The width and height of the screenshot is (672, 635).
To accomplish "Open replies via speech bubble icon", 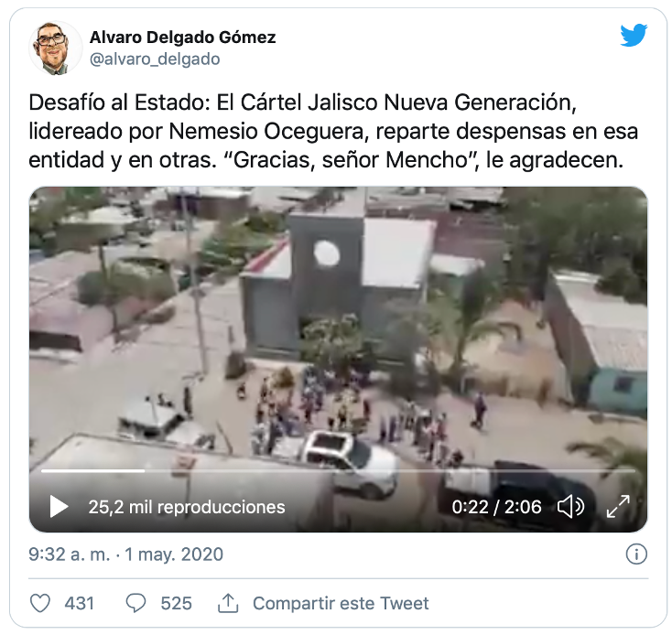I will pyautogui.click(x=135, y=603).
